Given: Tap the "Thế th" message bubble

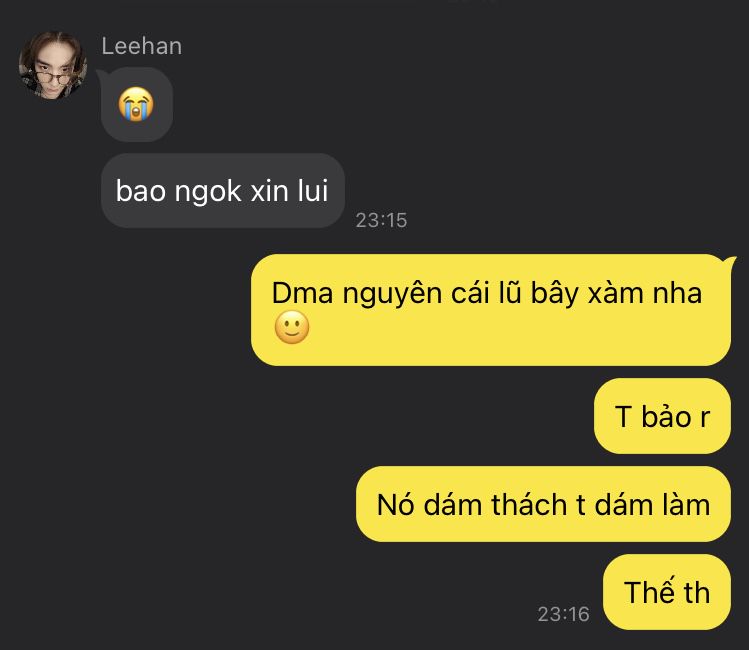Looking at the screenshot, I should tap(667, 592).
